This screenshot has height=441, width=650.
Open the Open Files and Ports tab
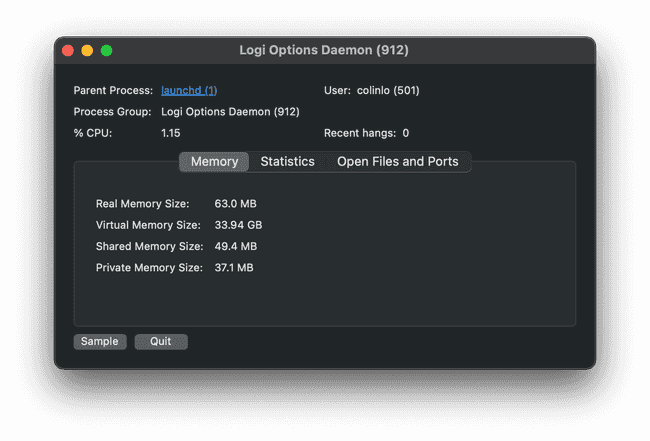tap(398, 162)
